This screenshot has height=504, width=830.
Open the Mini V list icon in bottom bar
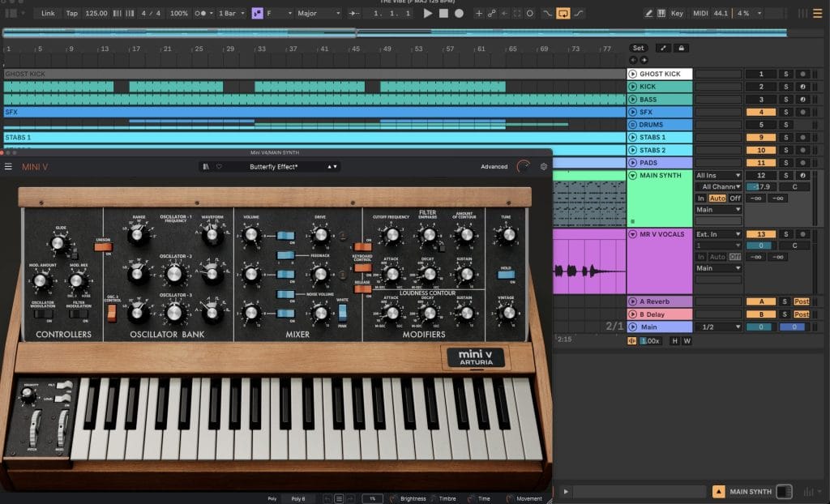[x=339, y=498]
